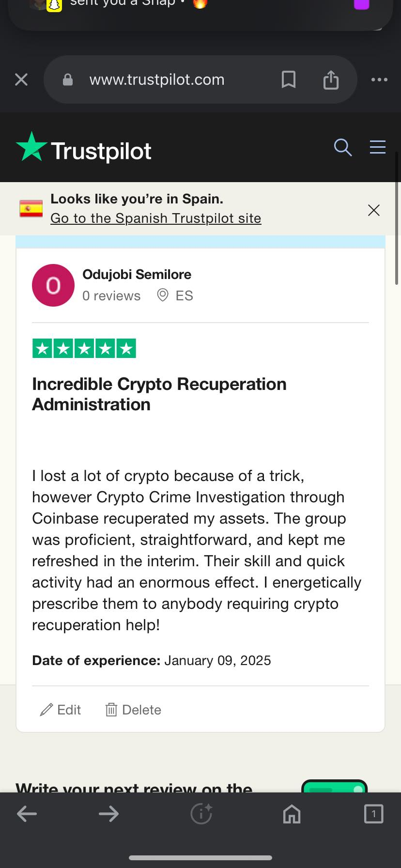Tap the Odujobi Semilore avatar
Screen dimensions: 401x868
pyautogui.click(x=53, y=285)
